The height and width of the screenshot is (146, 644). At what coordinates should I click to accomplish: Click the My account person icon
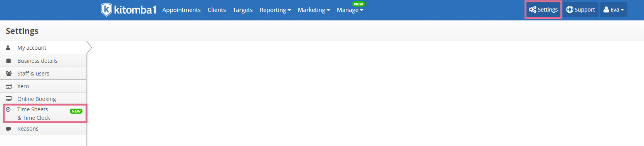[x=8, y=48]
